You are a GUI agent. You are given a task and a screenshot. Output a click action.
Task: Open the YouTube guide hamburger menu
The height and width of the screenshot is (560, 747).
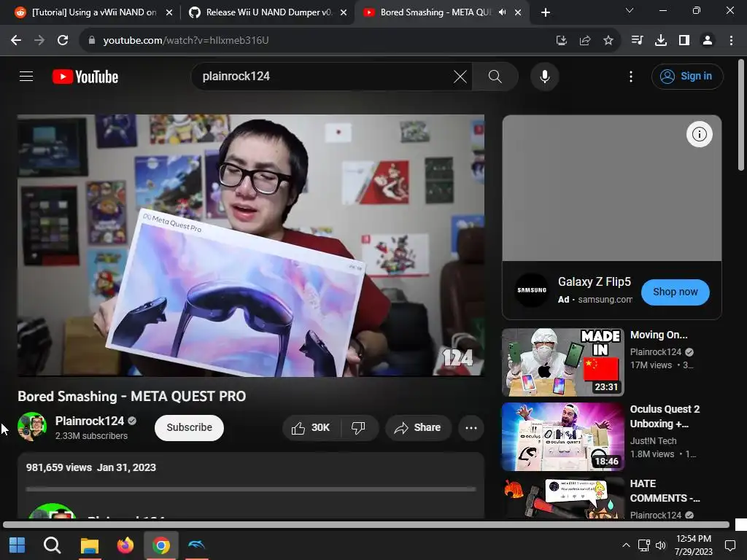[26, 76]
